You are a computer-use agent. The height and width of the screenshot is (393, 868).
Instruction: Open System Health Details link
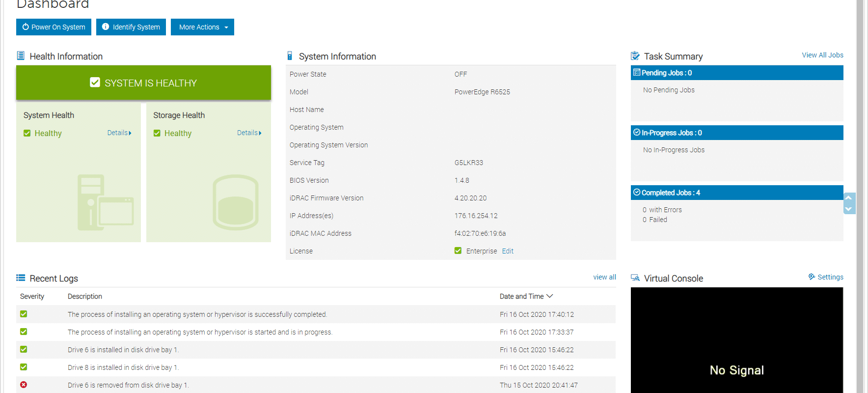click(119, 133)
